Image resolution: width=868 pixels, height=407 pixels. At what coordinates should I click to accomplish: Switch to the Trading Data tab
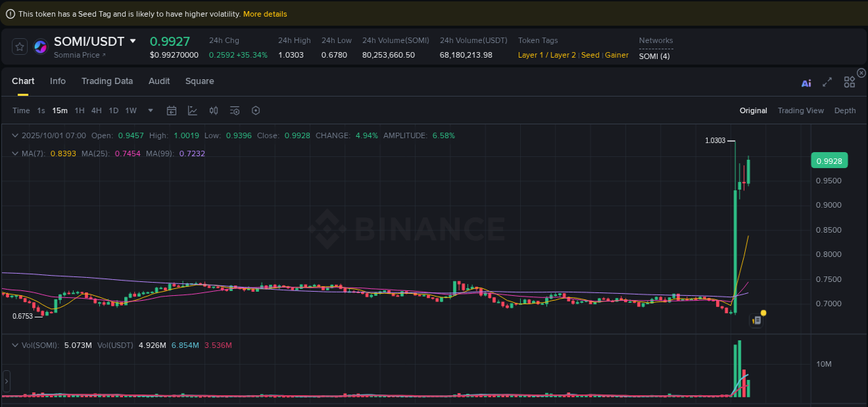[107, 81]
